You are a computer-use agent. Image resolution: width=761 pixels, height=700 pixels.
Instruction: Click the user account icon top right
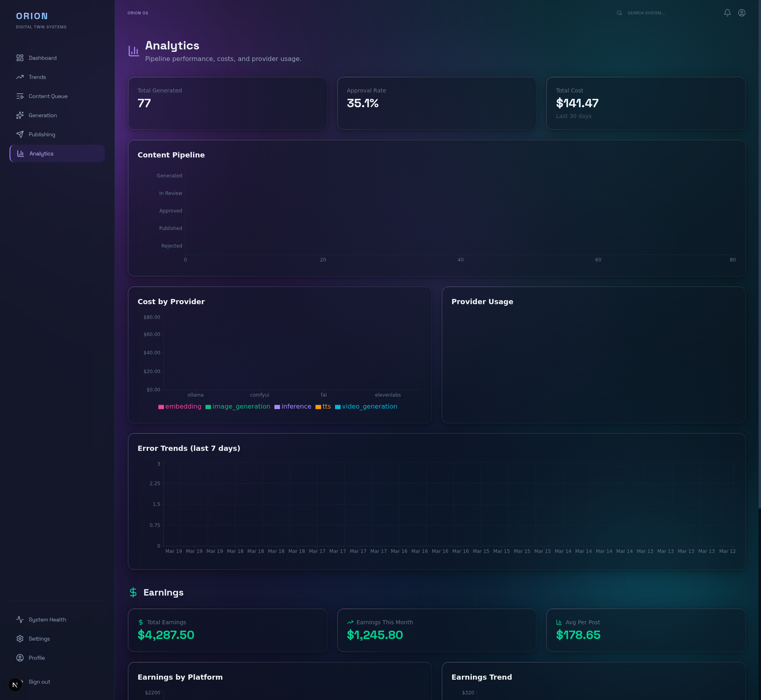coord(741,12)
